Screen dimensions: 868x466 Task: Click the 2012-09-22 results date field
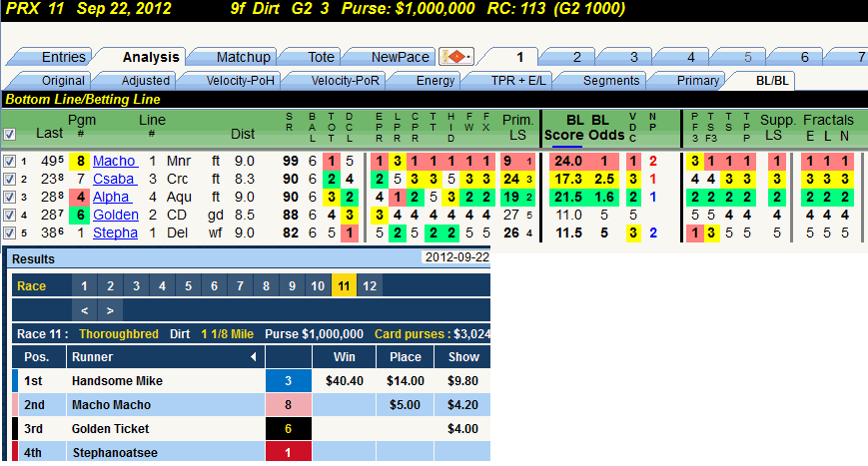click(456, 257)
